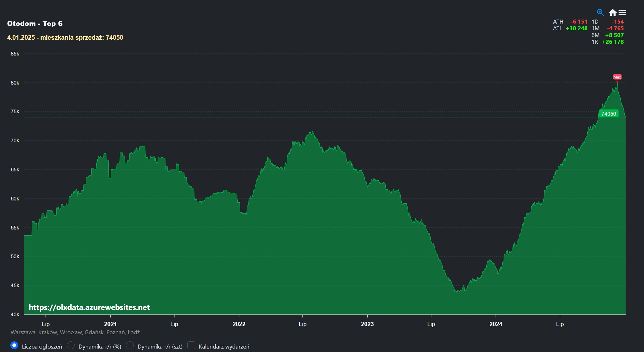Select Dynamika r/r (%) radio option

point(71,345)
